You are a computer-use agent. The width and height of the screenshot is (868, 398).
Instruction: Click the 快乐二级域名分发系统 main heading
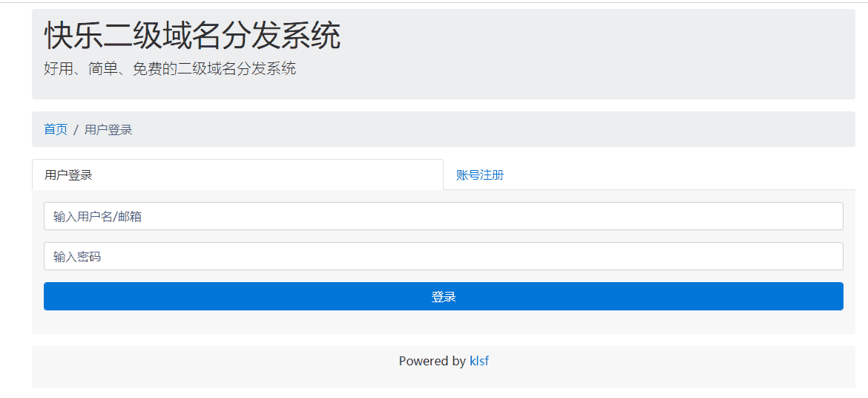(192, 36)
